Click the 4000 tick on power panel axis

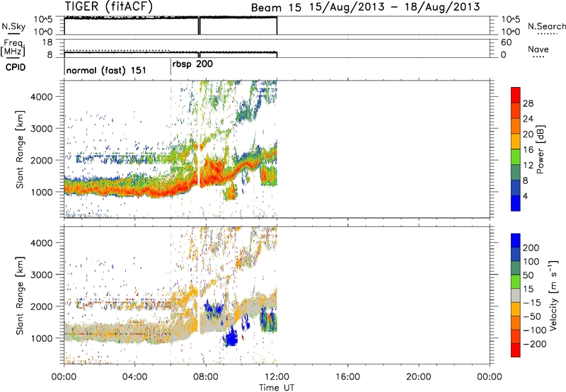click(41, 97)
